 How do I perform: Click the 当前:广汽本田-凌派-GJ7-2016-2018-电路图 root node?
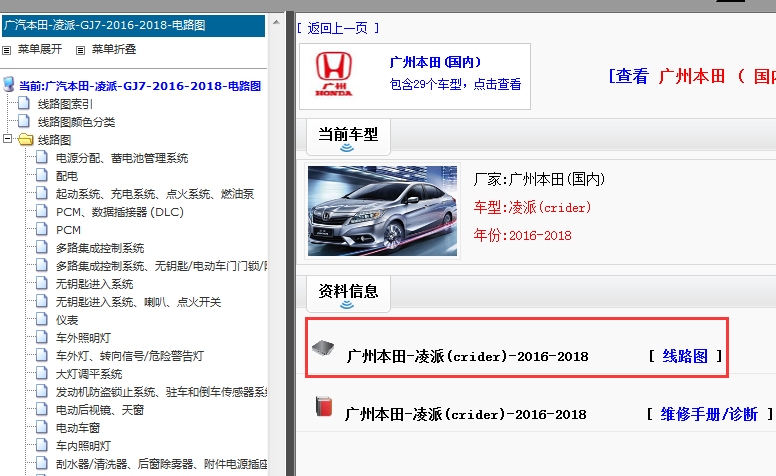[140, 86]
